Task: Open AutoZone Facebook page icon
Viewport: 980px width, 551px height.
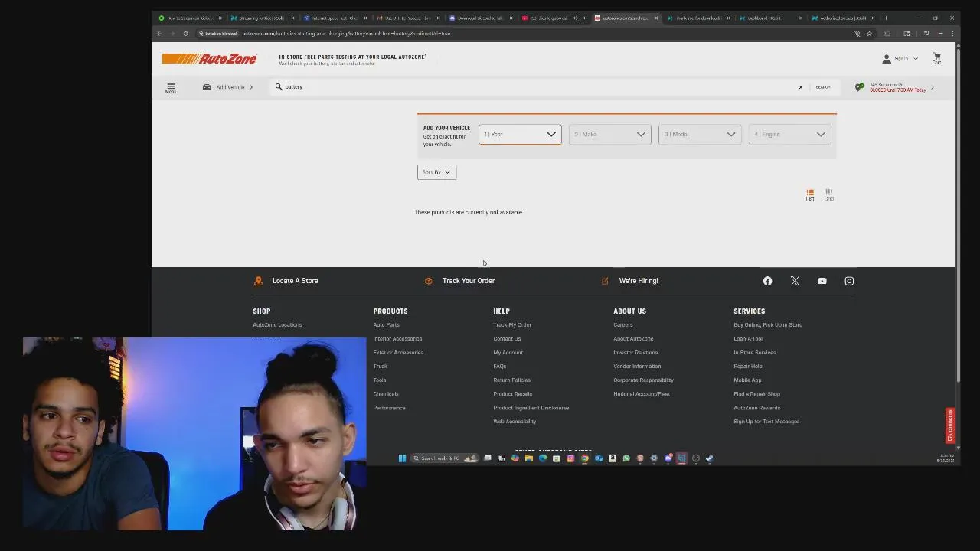Action: [767, 281]
